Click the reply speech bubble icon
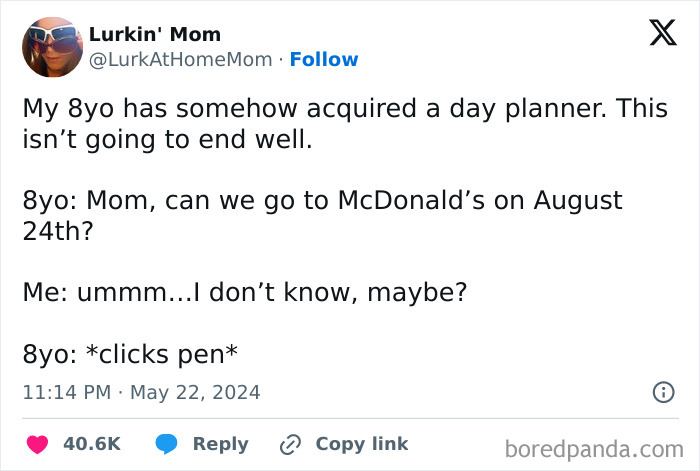Viewport: 700px width, 471px height. point(166,444)
